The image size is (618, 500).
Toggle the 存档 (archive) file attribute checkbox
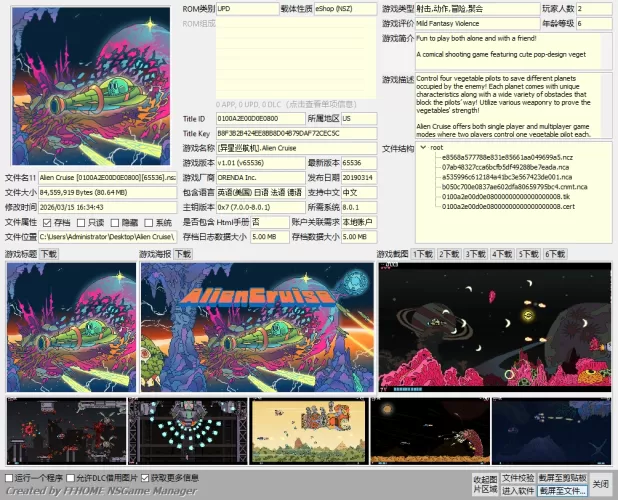coord(47,222)
